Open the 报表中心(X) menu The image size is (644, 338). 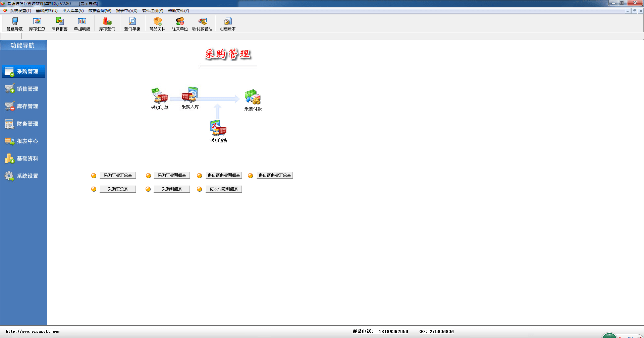pos(126,11)
